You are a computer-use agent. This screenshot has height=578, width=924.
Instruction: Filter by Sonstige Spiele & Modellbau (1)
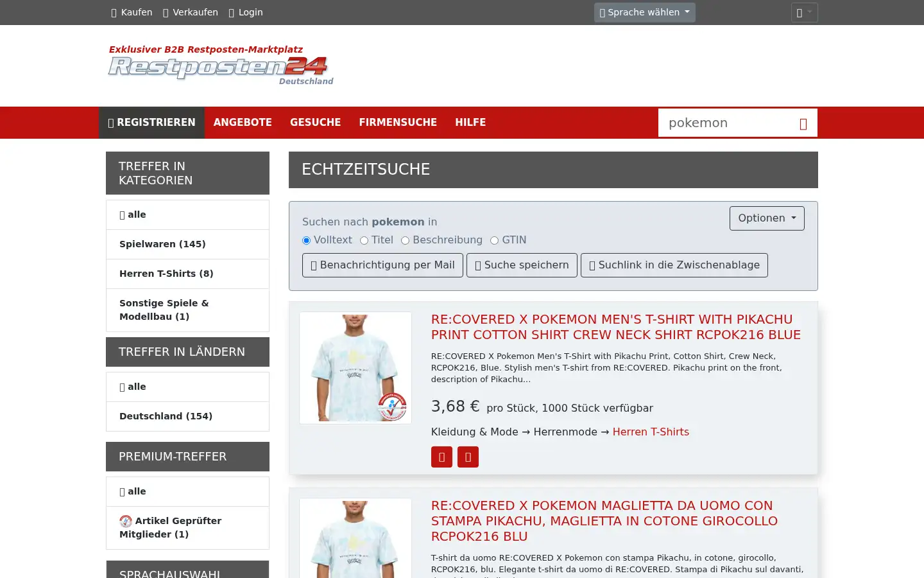coord(187,310)
